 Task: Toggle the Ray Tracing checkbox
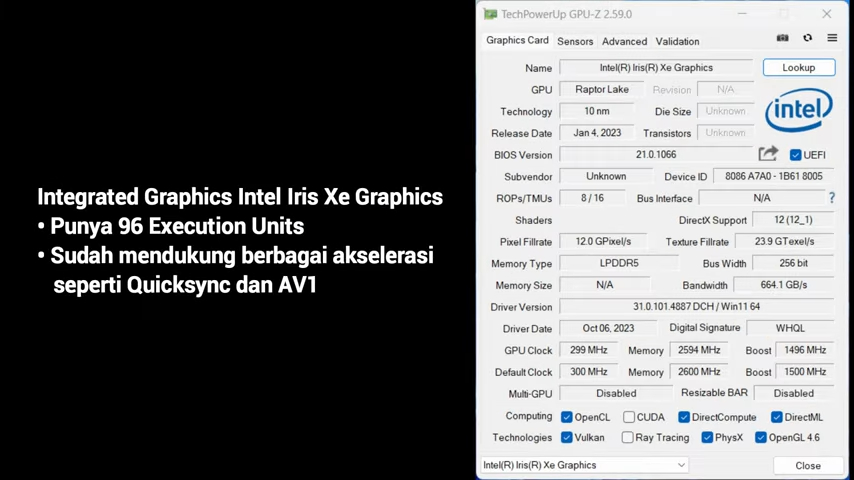[x=627, y=437]
